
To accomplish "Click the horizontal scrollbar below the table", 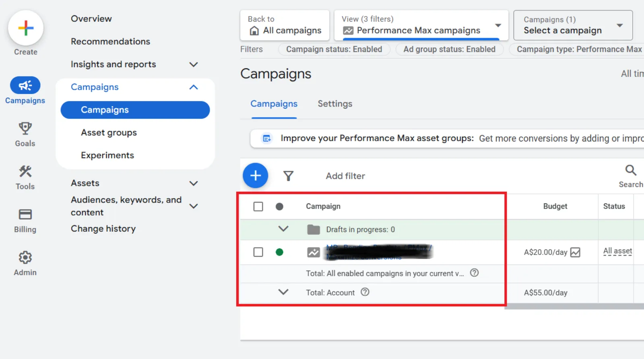I will pos(574,306).
